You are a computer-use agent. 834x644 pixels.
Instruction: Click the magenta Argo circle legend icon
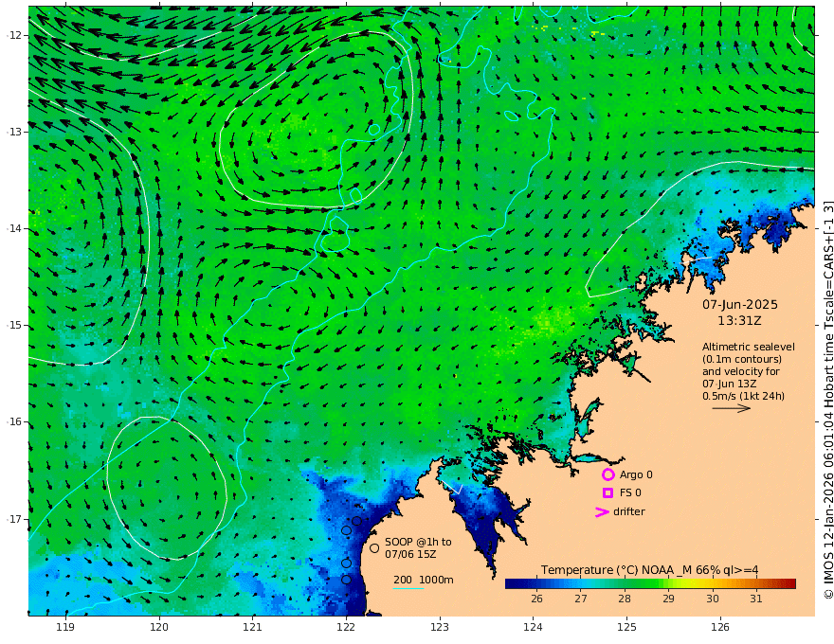[x=607, y=474]
